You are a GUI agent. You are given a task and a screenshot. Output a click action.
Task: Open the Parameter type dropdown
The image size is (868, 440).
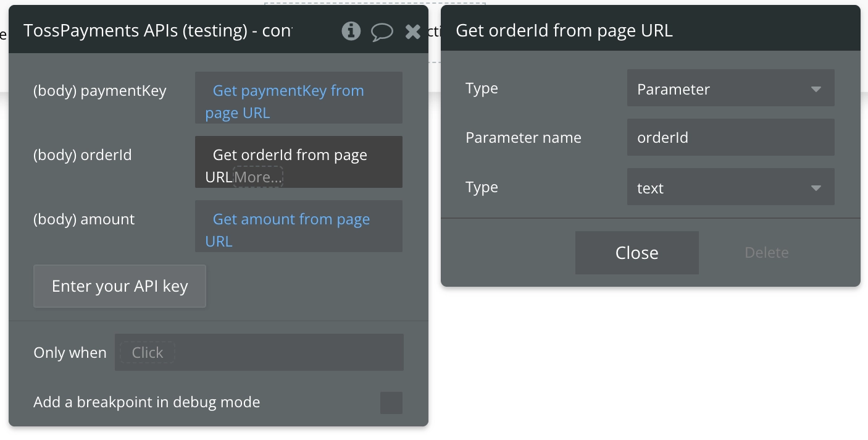(x=730, y=89)
